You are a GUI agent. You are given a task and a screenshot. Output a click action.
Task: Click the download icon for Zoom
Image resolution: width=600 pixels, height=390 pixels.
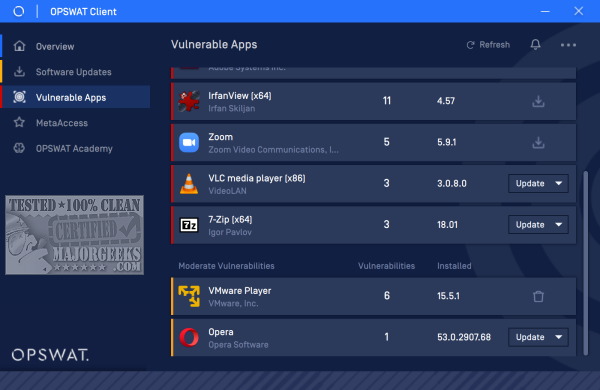click(x=538, y=142)
